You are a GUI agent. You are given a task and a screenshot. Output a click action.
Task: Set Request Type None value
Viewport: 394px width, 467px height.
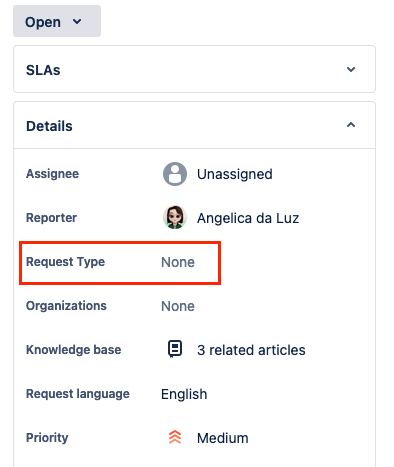(178, 262)
